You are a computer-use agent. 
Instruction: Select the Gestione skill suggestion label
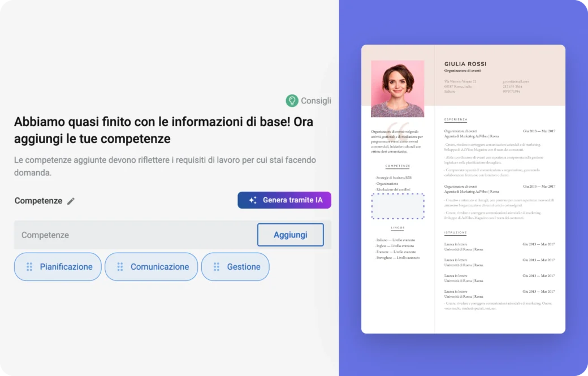coord(244,267)
